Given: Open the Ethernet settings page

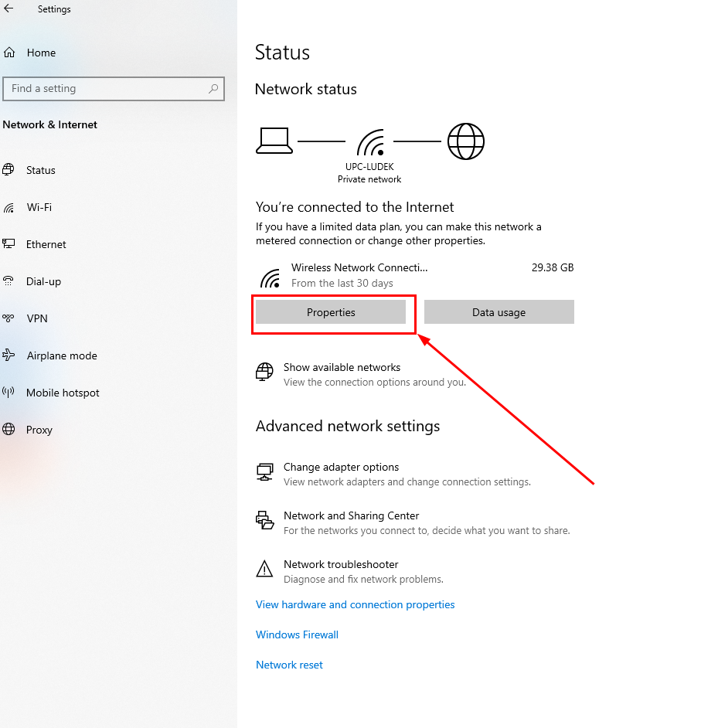Looking at the screenshot, I should click(46, 244).
